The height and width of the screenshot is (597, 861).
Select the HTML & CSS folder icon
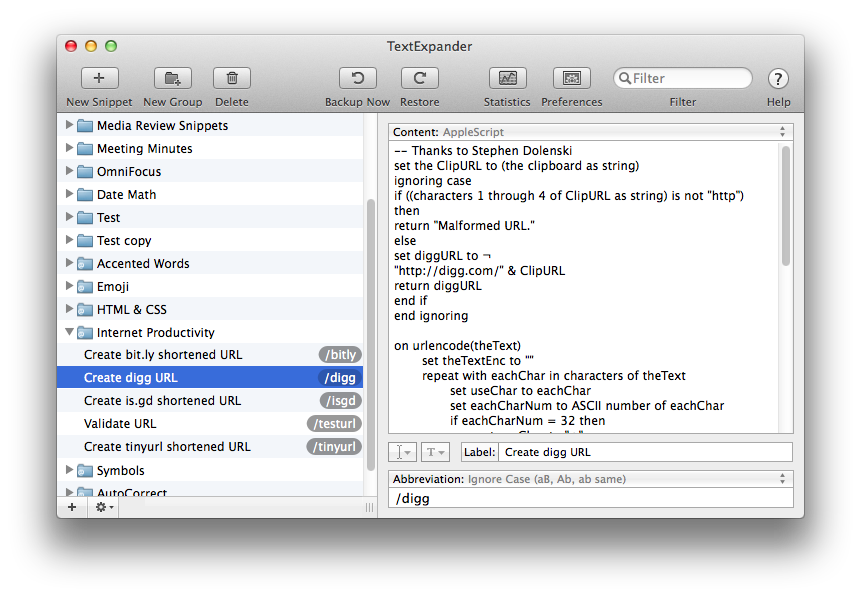coord(85,310)
